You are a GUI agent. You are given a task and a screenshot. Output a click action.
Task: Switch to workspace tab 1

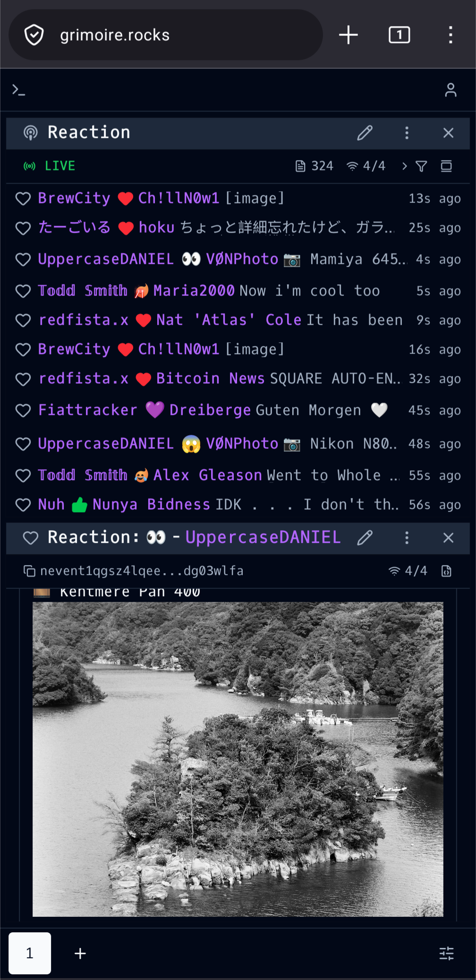[30, 953]
